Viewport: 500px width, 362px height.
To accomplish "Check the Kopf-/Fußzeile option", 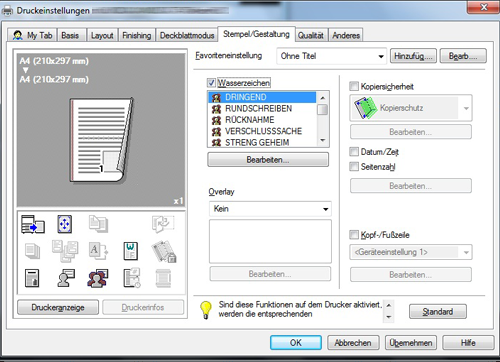I will [x=354, y=235].
